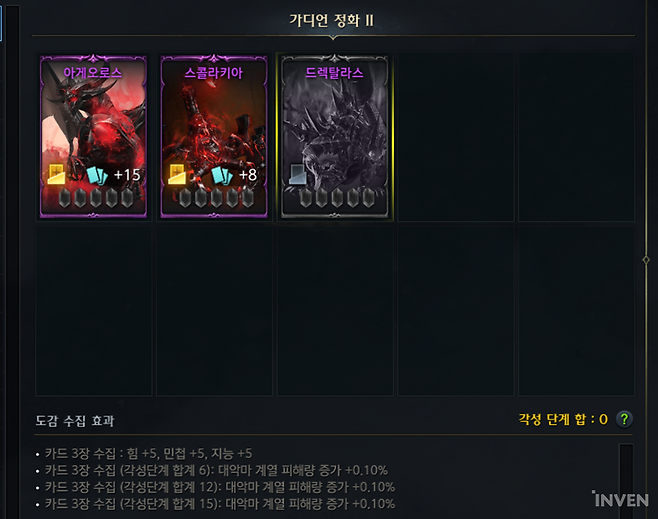Image resolution: width=658 pixels, height=519 pixels.
Task: Click first awakening gem on 아게오로스 card
Action: click(x=65, y=198)
